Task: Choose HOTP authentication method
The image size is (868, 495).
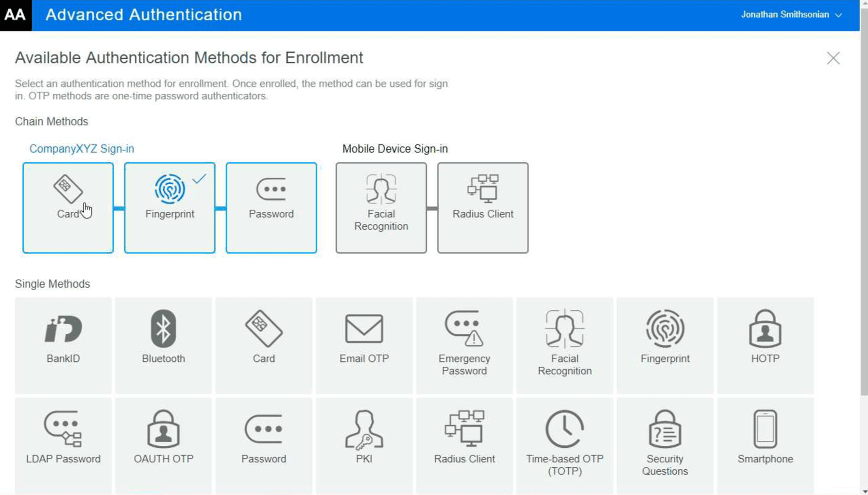Action: tap(765, 345)
